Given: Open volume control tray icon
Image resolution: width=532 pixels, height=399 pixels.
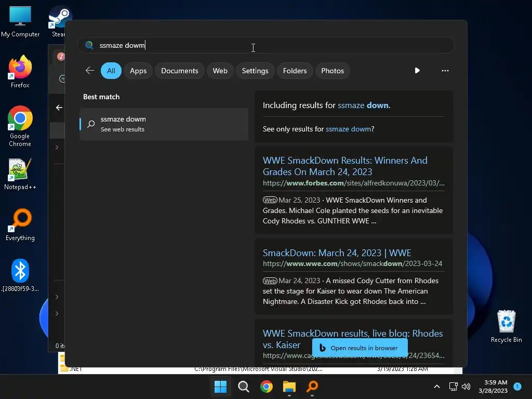Looking at the screenshot, I should [x=466, y=387].
